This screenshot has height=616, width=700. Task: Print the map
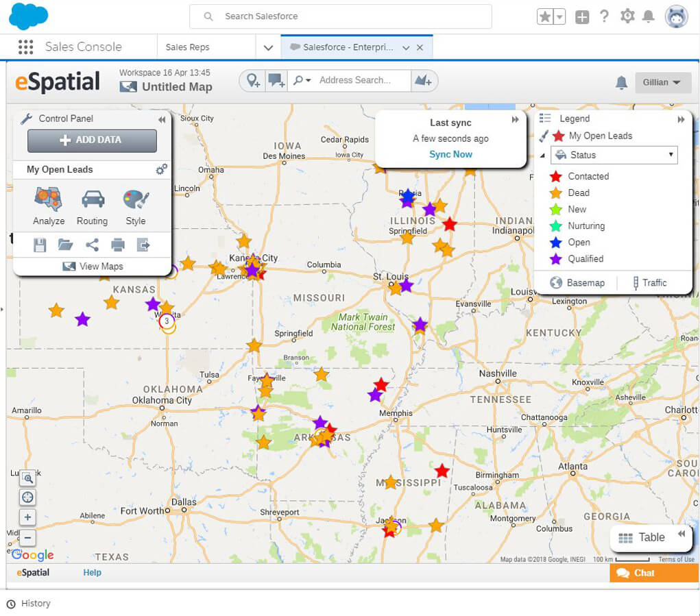point(118,245)
